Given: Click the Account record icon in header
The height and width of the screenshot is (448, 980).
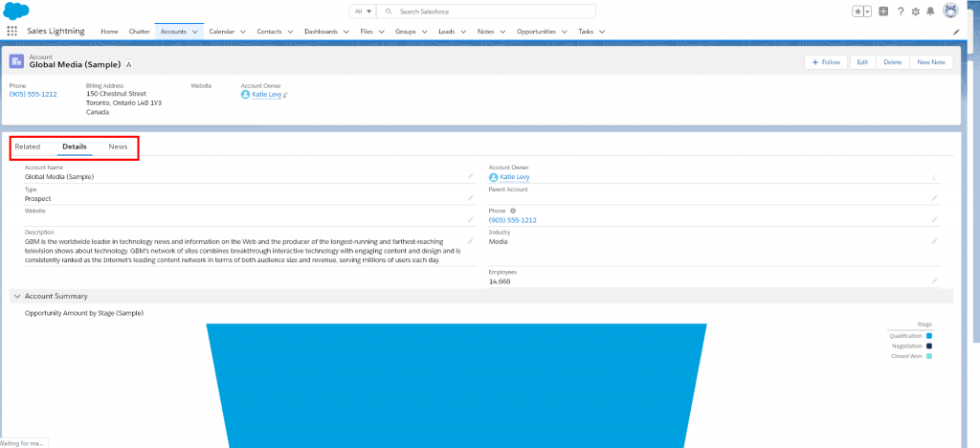Looking at the screenshot, I should (x=16, y=61).
